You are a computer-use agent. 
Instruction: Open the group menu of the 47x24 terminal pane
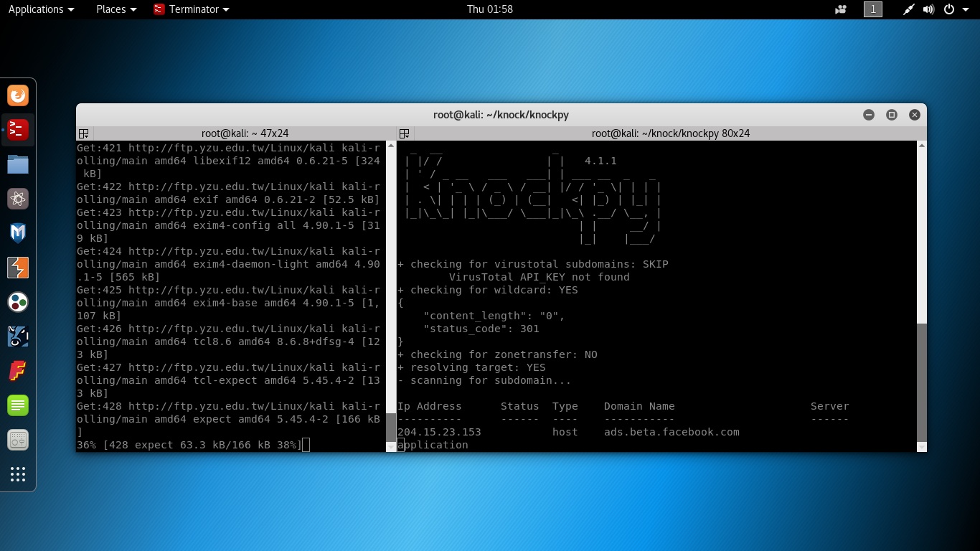pos(84,133)
